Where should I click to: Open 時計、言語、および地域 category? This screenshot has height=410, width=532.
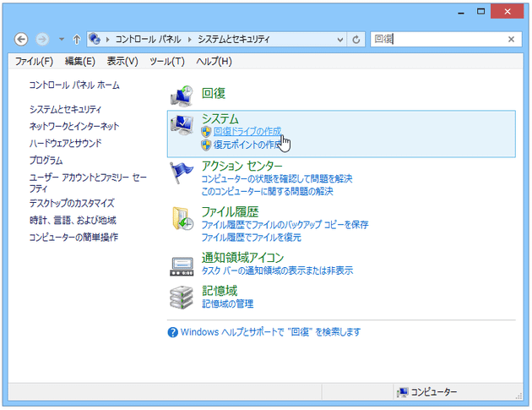(73, 220)
